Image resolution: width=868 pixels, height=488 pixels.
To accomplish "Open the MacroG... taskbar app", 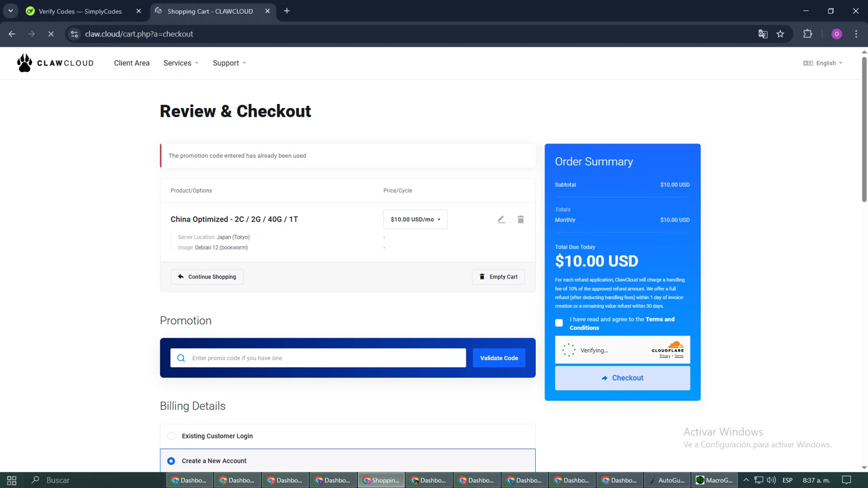I will pos(715,480).
